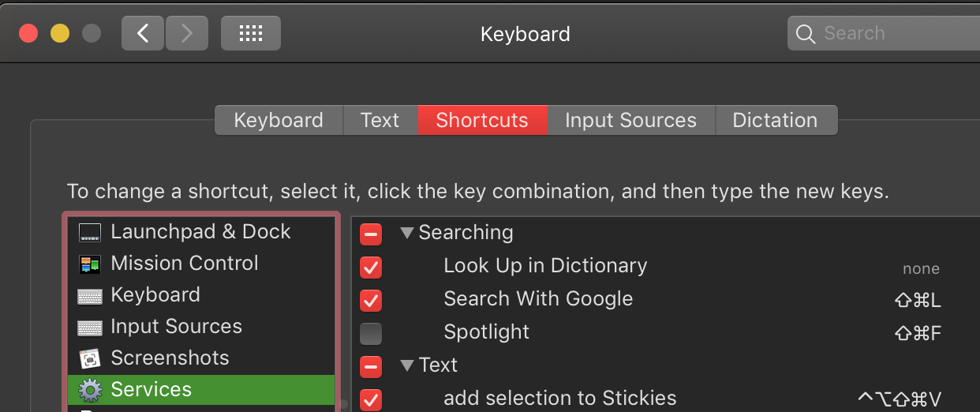The width and height of the screenshot is (980, 412).
Task: Go back with the left chevron
Action: [x=143, y=33]
